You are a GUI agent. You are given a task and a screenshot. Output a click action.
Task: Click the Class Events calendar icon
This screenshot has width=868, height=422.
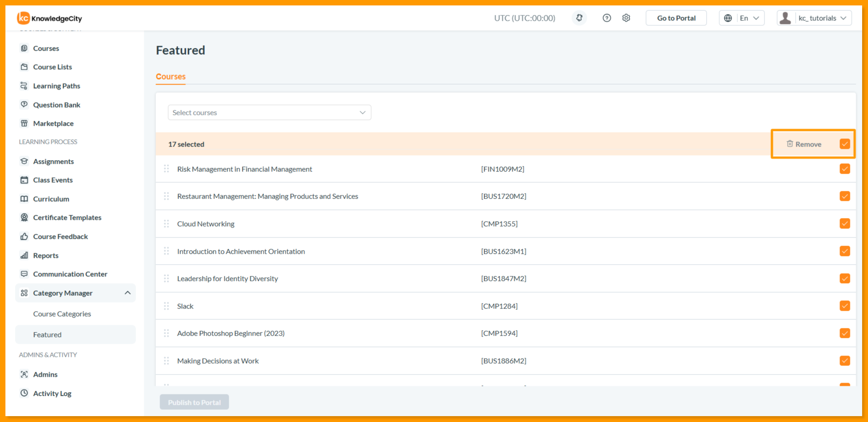pos(24,180)
